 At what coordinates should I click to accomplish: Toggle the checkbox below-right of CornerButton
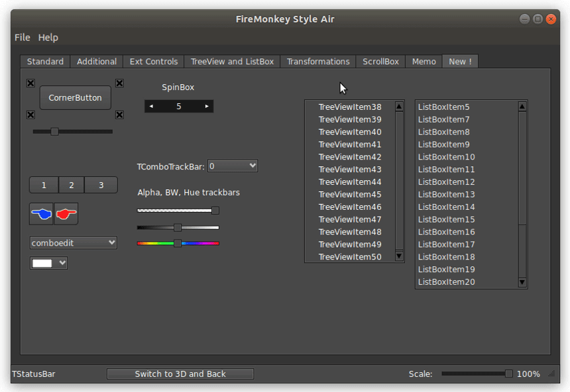[x=119, y=115]
